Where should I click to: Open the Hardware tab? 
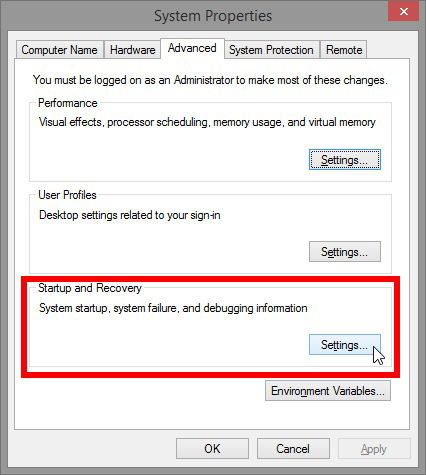click(132, 50)
